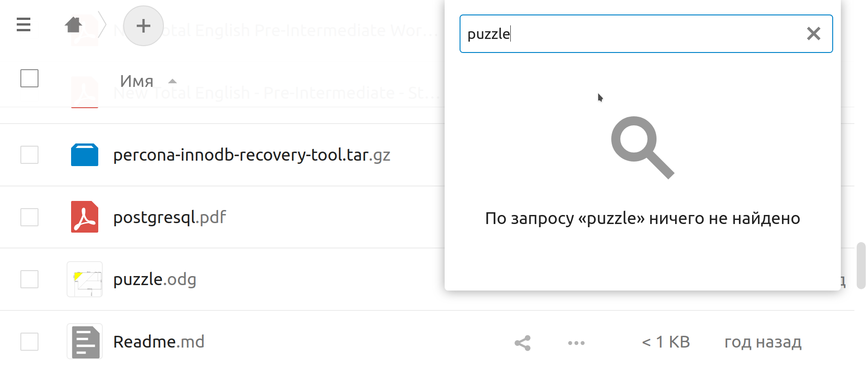Mark the Readme.md checkbox
Image resolution: width=868 pixels, height=372 pixels.
click(29, 342)
